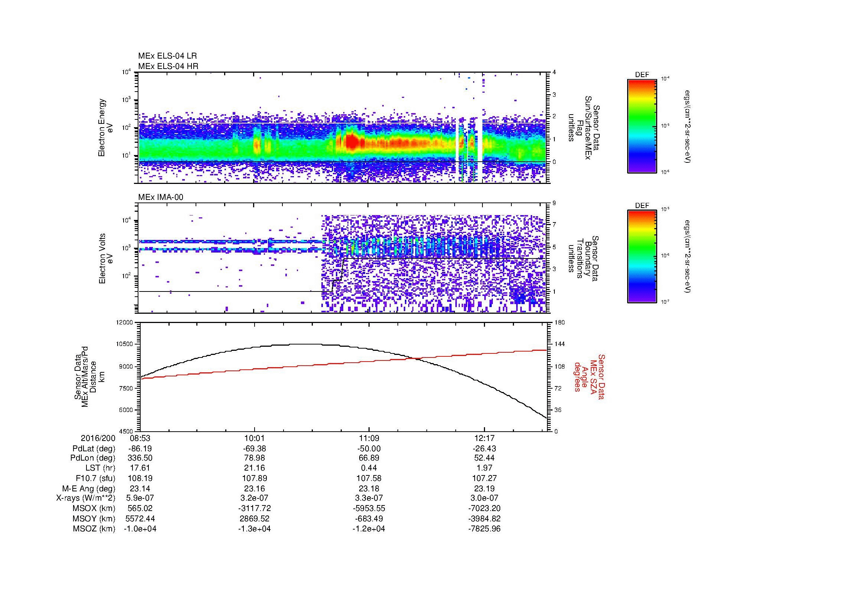
Task: Select the 'M-E Ang (deg)' row label
Action: point(89,488)
